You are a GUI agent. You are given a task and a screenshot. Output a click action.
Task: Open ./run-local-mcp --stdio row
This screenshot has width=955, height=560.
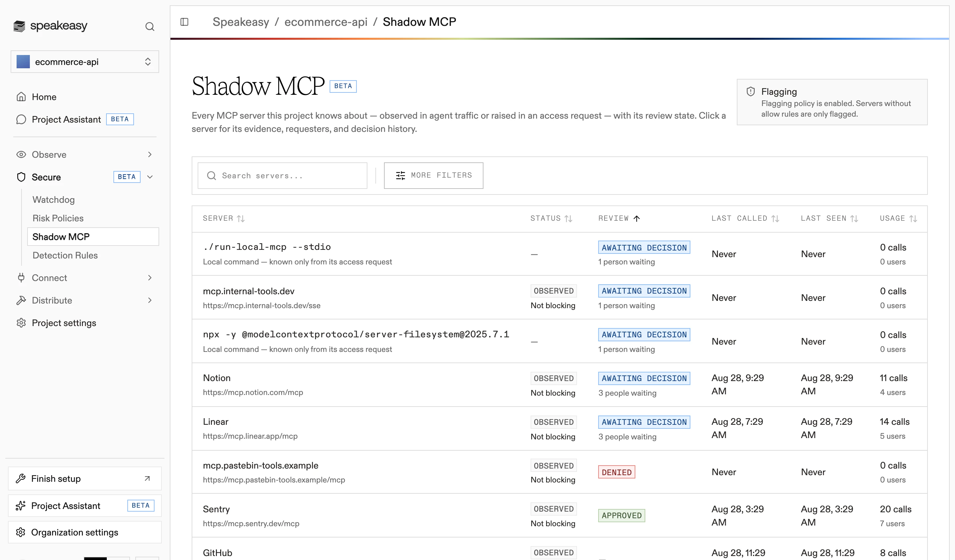(x=560, y=254)
